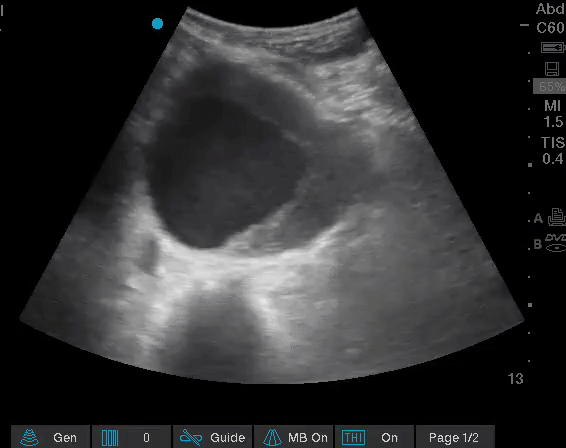This screenshot has height=448, width=566.
Task: Click the depth value 13
Action: click(515, 379)
